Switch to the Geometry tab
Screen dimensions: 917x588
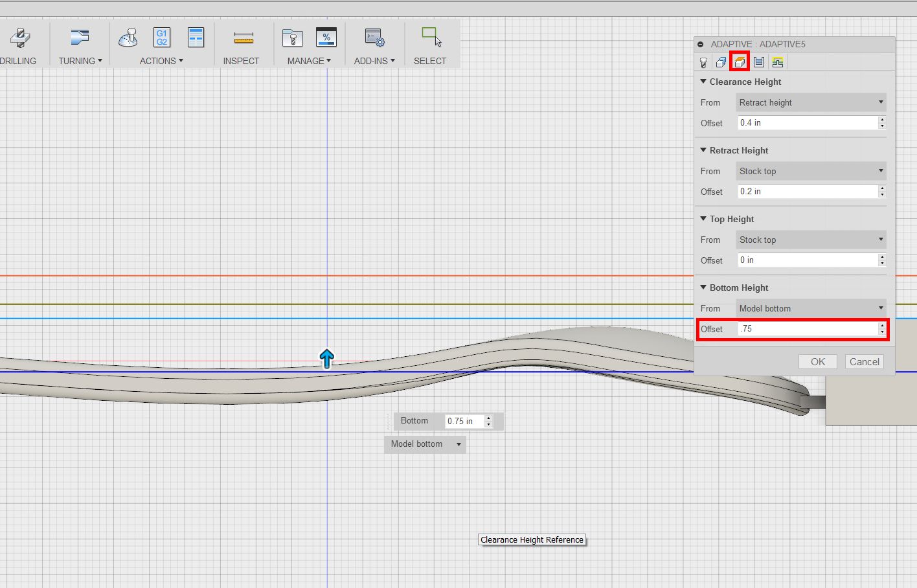pos(721,62)
